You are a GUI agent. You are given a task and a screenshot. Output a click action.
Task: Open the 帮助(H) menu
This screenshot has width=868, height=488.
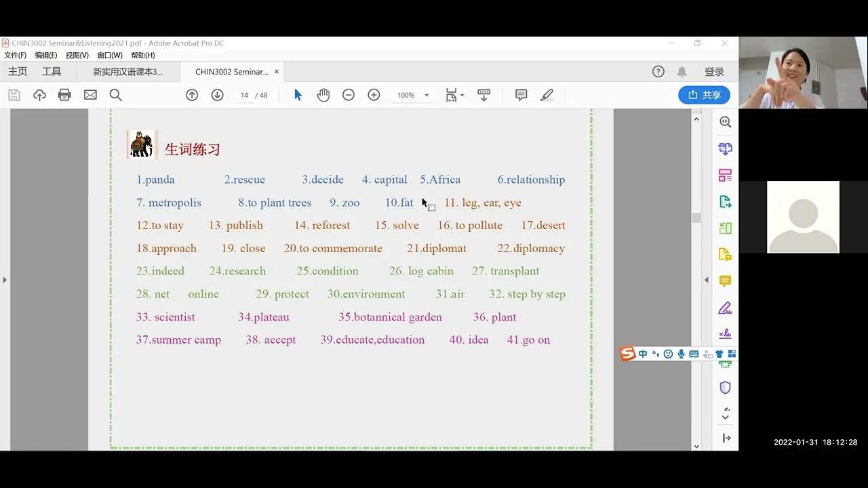143,55
